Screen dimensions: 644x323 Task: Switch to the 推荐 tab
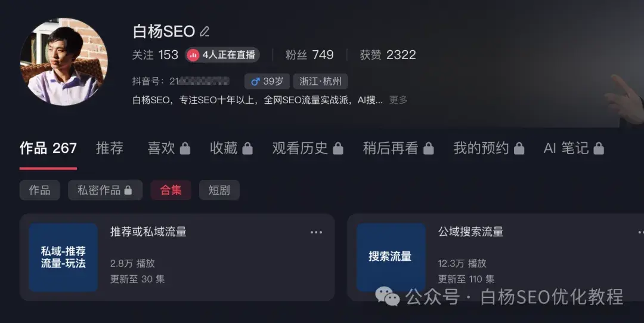110,148
